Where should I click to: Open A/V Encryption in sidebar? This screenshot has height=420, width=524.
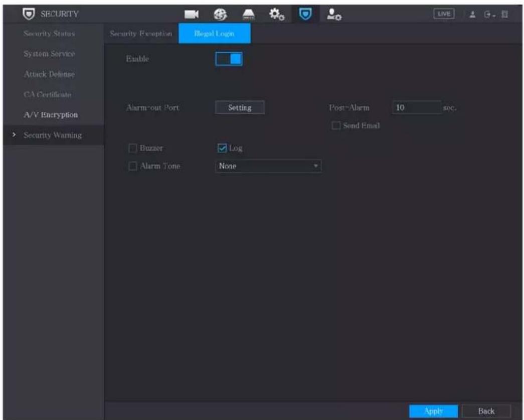pos(51,115)
